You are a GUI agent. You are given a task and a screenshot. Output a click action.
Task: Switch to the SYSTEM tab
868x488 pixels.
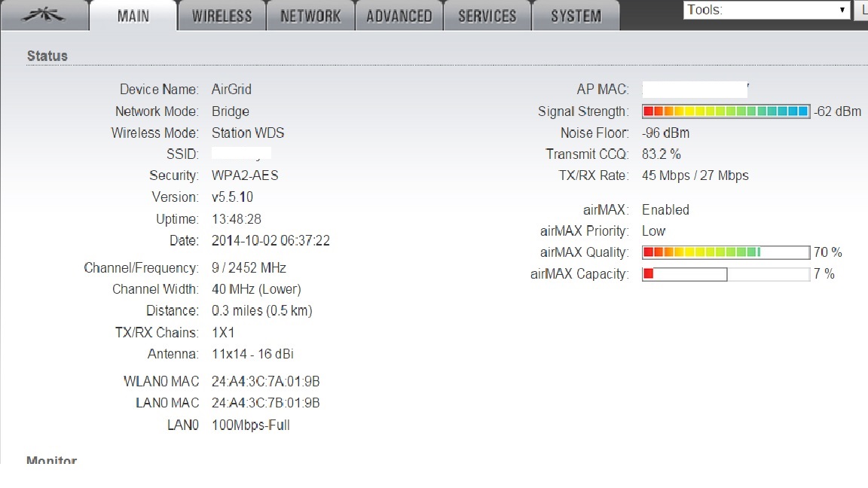pos(576,16)
